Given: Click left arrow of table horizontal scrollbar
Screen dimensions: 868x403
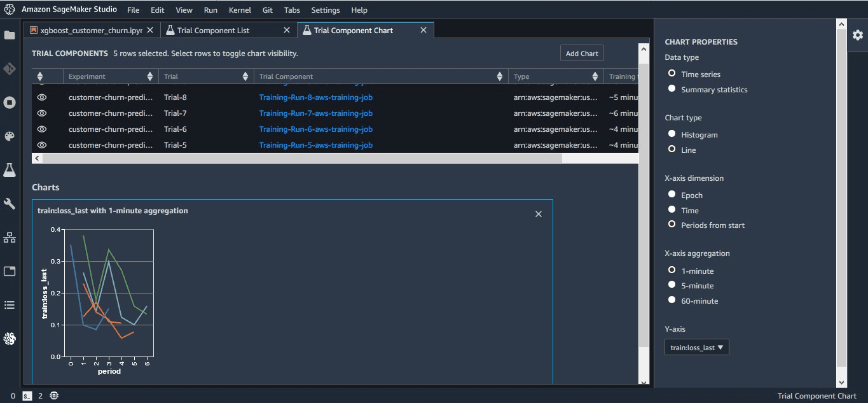Looking at the screenshot, I should coord(37,158).
